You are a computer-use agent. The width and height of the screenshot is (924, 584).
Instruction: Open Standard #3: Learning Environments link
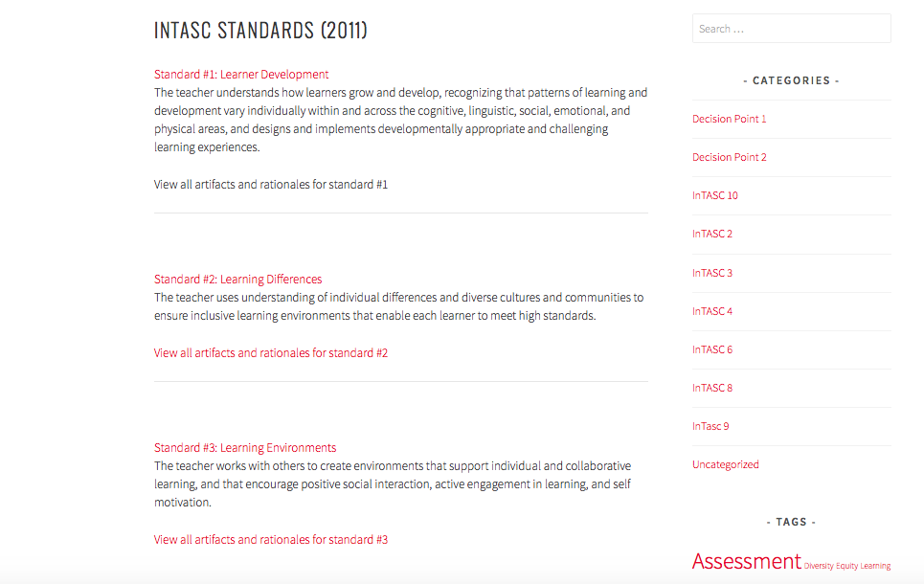click(245, 448)
